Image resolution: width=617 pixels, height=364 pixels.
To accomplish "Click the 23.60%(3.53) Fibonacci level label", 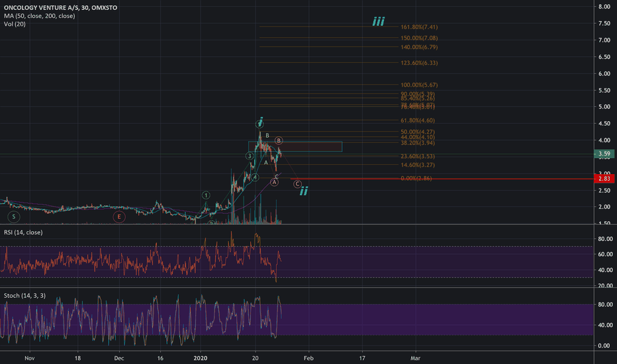I will coord(418,156).
